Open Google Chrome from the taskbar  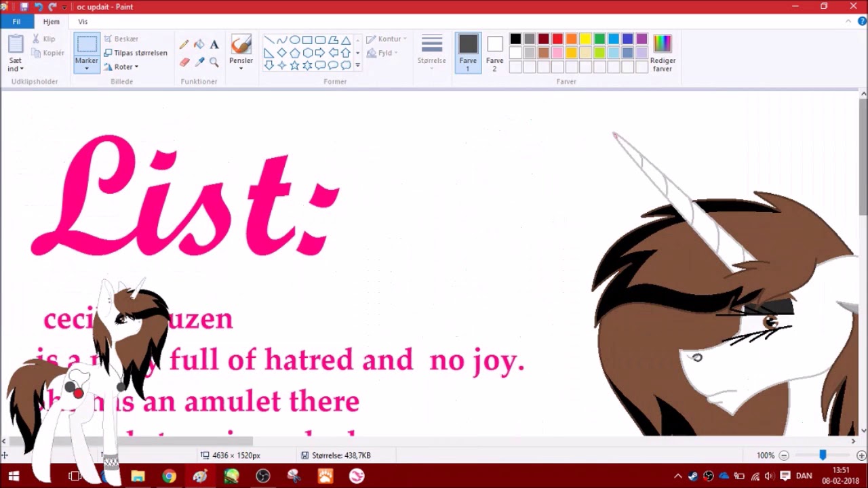tap(169, 476)
